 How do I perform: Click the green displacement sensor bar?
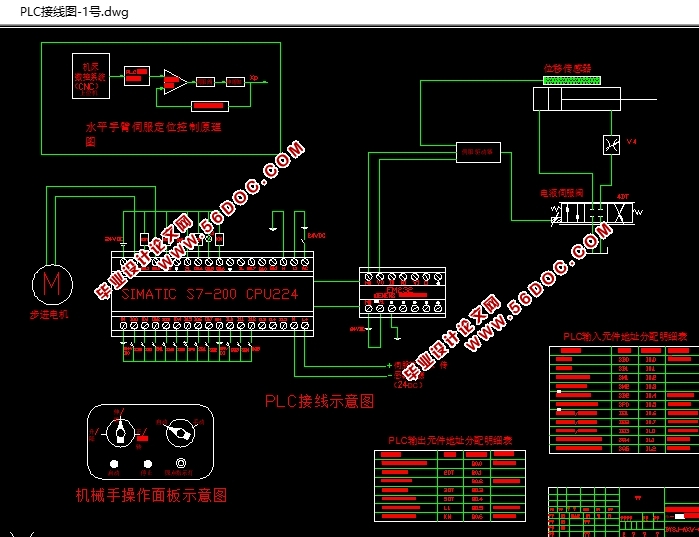coord(572,80)
